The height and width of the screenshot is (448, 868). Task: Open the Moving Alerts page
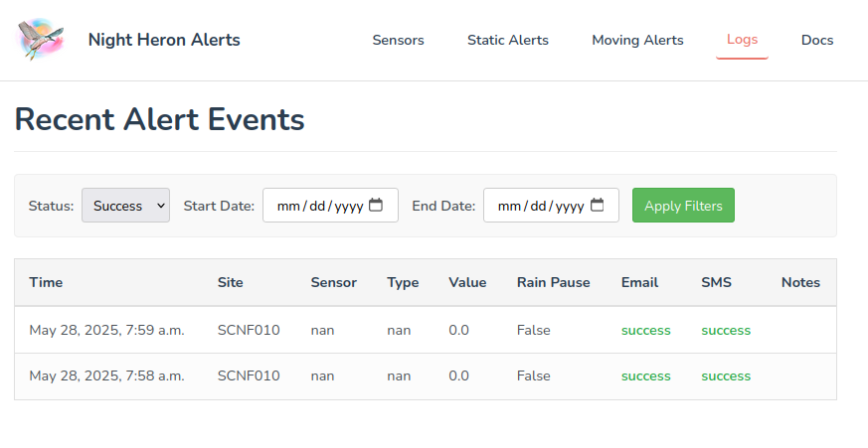point(637,40)
